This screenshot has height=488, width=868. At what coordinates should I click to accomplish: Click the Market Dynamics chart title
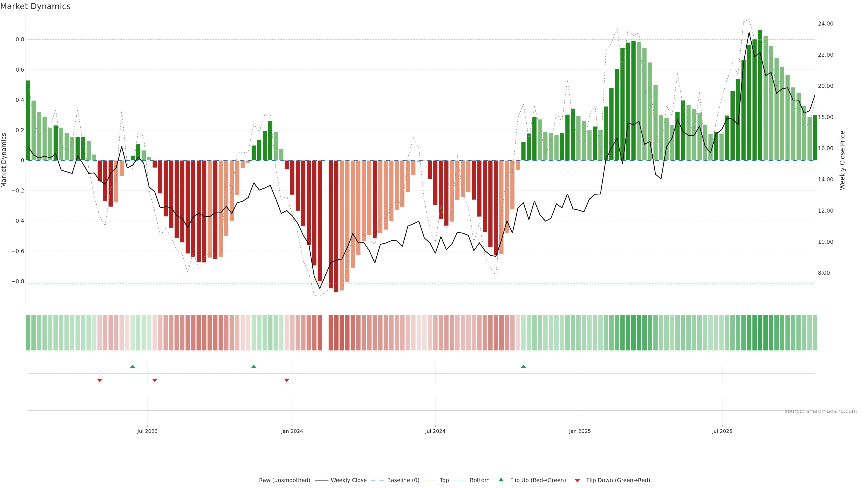tap(35, 6)
